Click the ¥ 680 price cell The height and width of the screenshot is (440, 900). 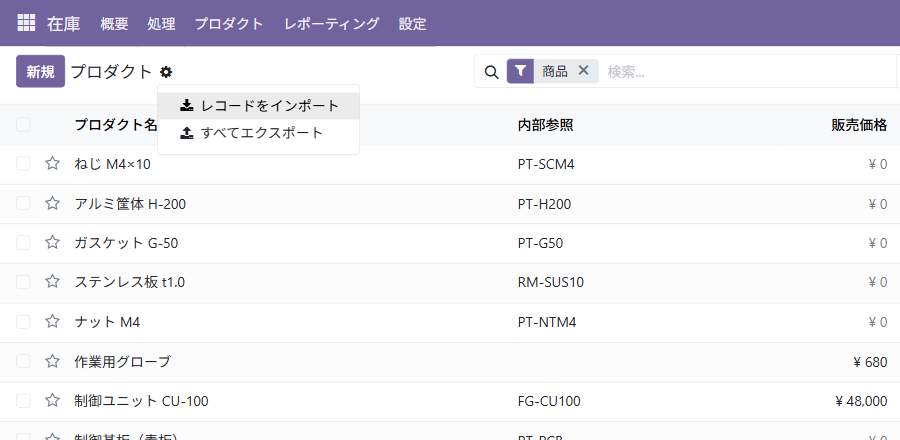870,362
